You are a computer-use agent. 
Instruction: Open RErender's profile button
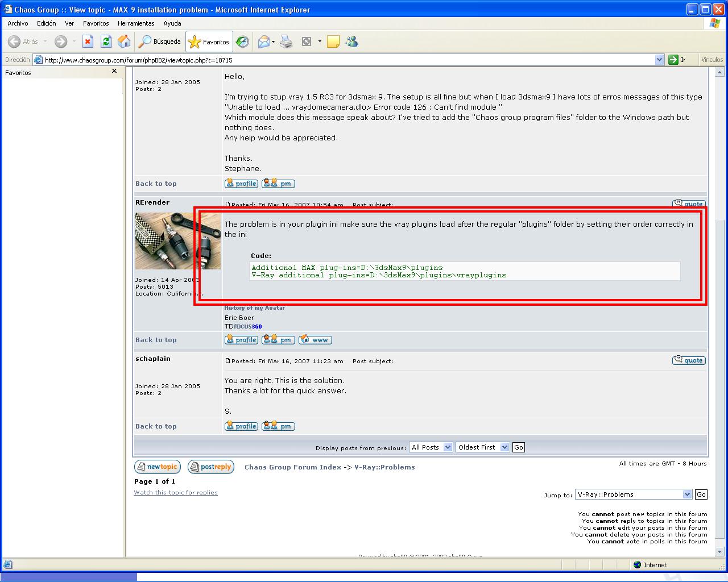[x=242, y=340]
